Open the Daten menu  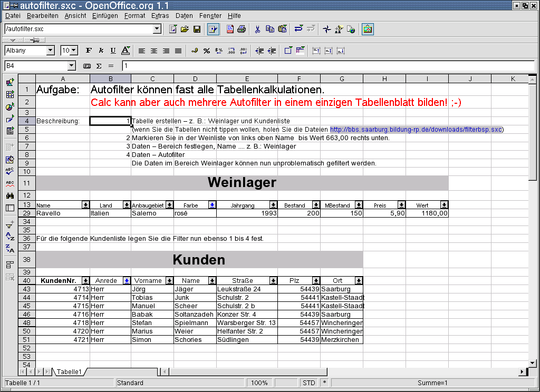pyautogui.click(x=184, y=16)
